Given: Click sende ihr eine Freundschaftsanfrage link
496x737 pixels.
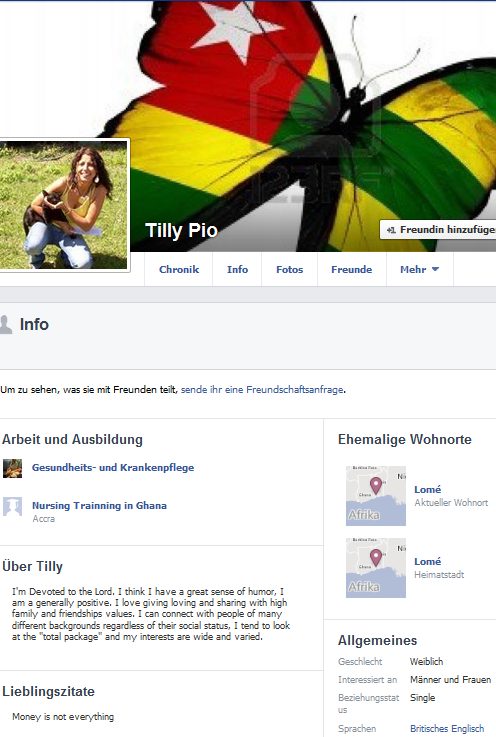Looking at the screenshot, I should (262, 390).
